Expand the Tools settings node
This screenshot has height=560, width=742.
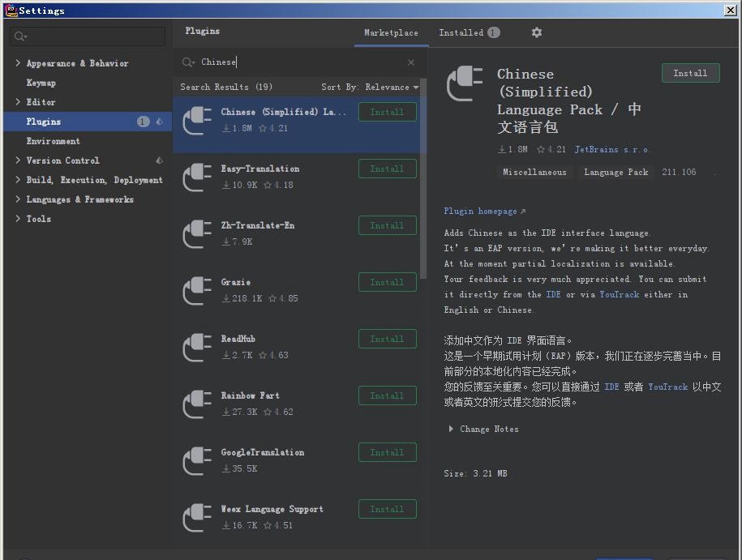[18, 219]
